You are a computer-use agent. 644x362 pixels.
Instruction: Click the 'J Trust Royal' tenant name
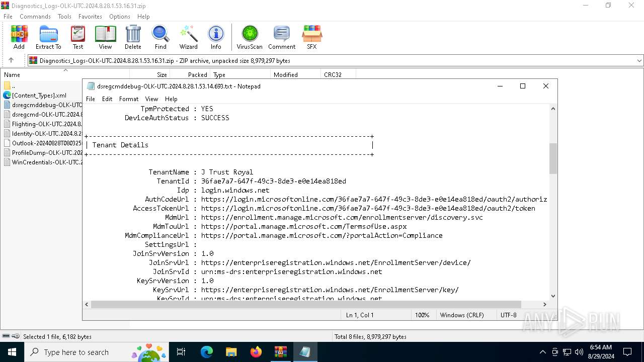[227, 172]
